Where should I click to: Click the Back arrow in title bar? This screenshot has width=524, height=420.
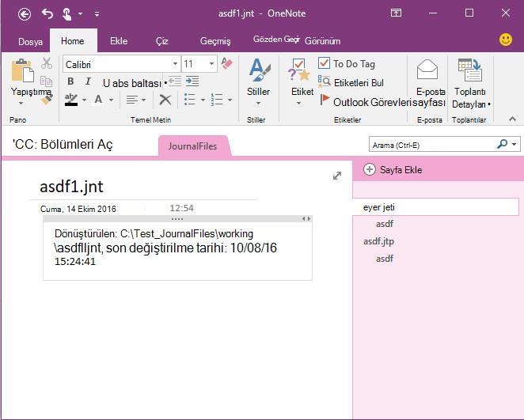(x=25, y=14)
